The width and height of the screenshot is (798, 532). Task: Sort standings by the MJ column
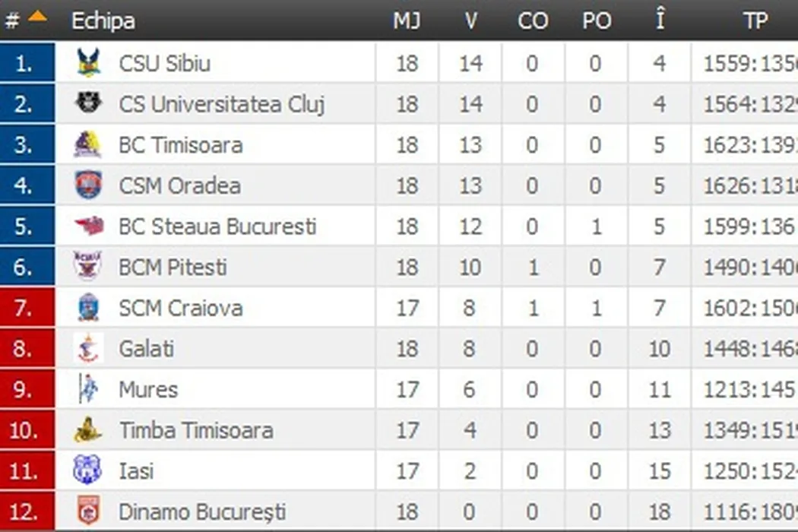click(407, 21)
